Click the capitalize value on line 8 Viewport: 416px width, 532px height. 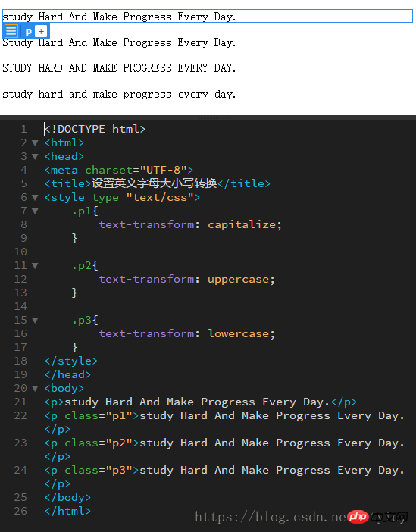[x=242, y=224]
